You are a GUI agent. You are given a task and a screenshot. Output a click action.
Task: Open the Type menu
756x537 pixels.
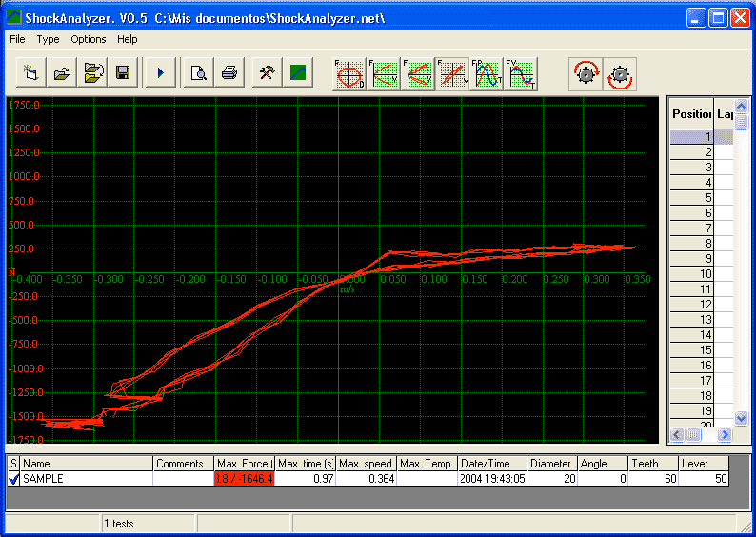click(x=48, y=39)
